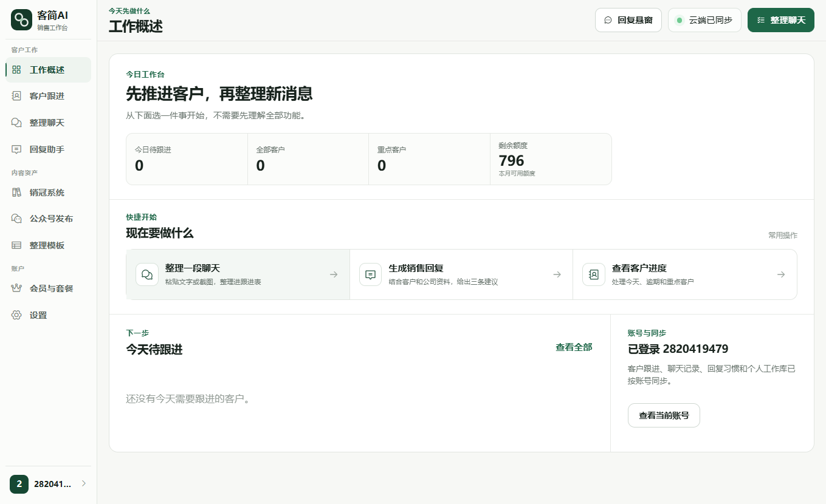Click the 常用操作 label
This screenshot has height=504, width=826.
[x=783, y=236]
